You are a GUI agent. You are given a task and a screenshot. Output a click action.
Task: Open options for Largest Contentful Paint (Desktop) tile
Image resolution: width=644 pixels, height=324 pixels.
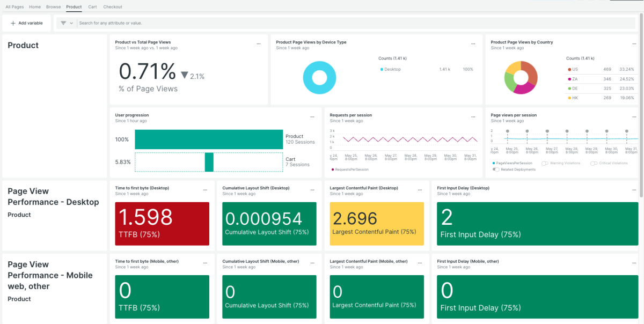click(419, 190)
